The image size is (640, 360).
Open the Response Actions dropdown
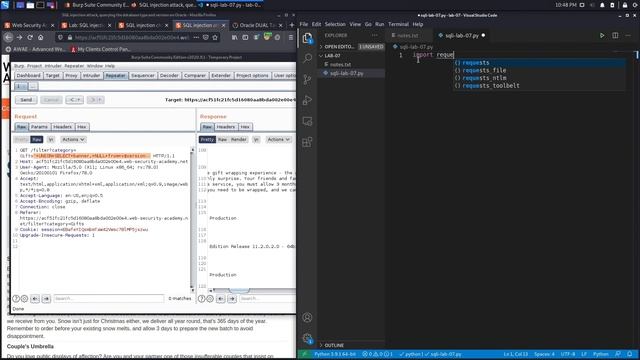click(278, 140)
